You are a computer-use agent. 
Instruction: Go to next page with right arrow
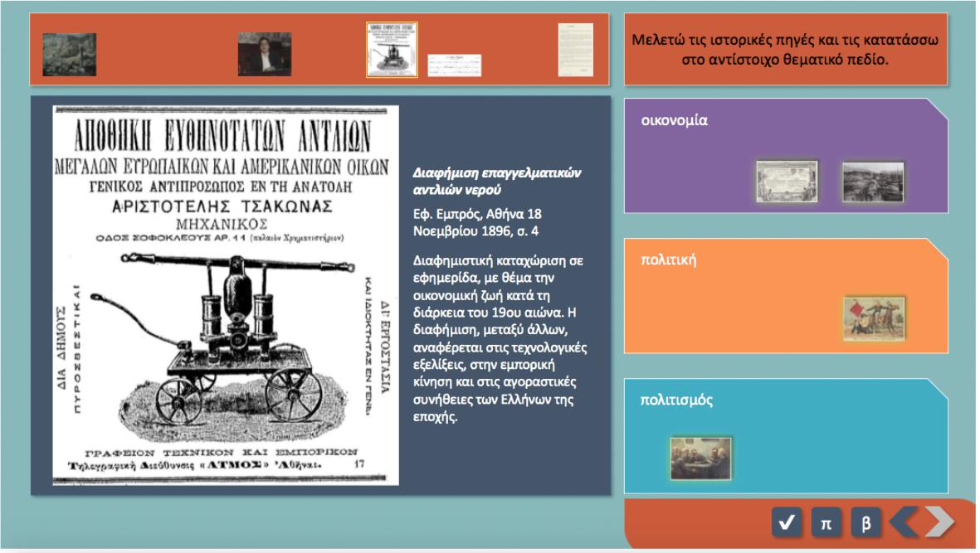[x=939, y=521]
